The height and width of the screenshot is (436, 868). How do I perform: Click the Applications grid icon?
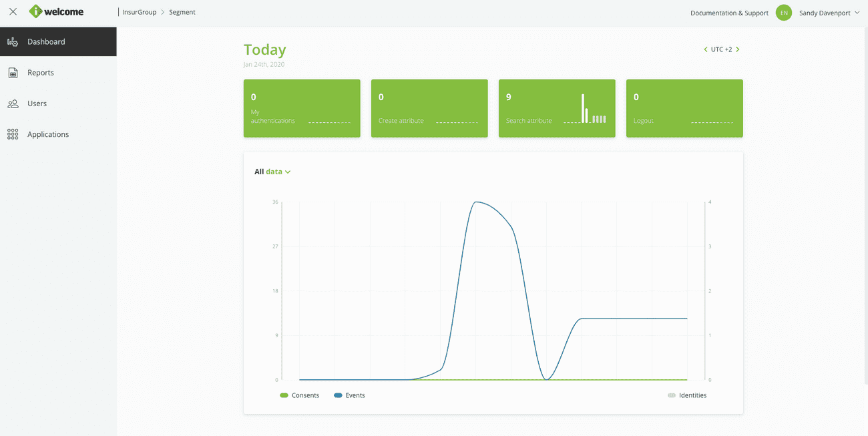pyautogui.click(x=13, y=134)
